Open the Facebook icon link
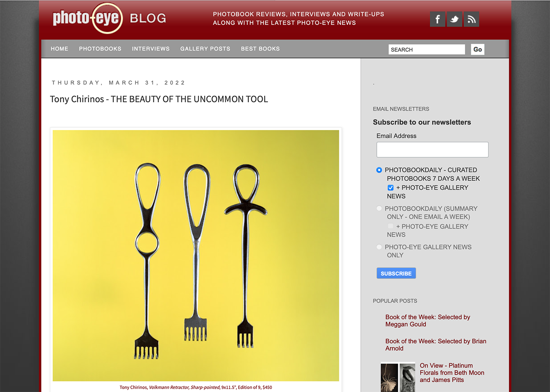The width and height of the screenshot is (550, 392). (x=438, y=19)
